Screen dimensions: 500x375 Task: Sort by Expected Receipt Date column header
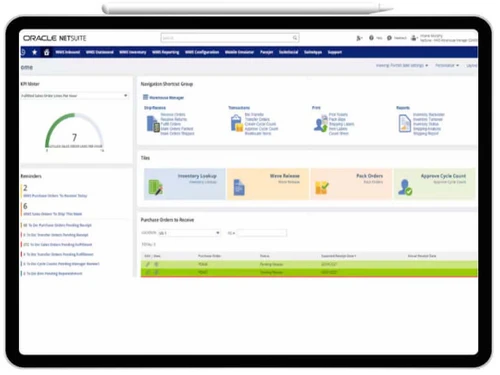pos(338,256)
